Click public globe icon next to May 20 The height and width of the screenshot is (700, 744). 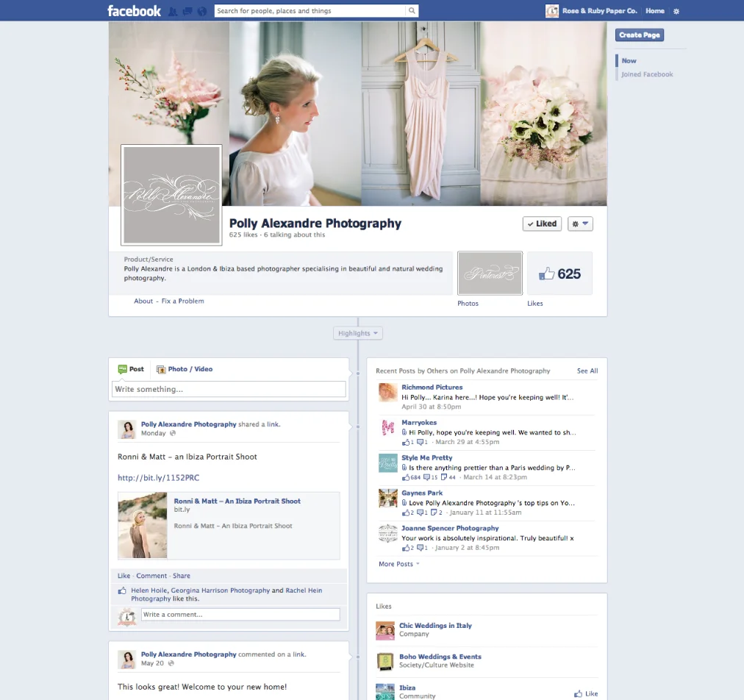pyautogui.click(x=171, y=663)
